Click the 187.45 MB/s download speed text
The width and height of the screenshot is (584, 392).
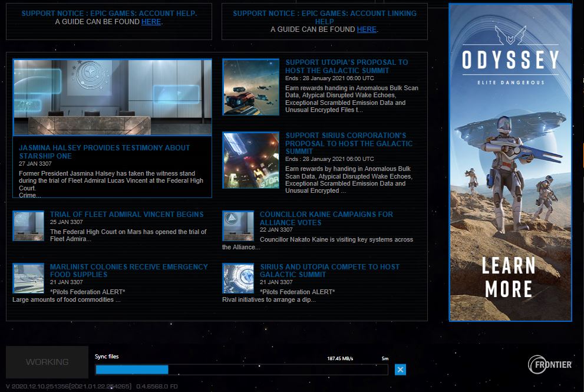340,358
